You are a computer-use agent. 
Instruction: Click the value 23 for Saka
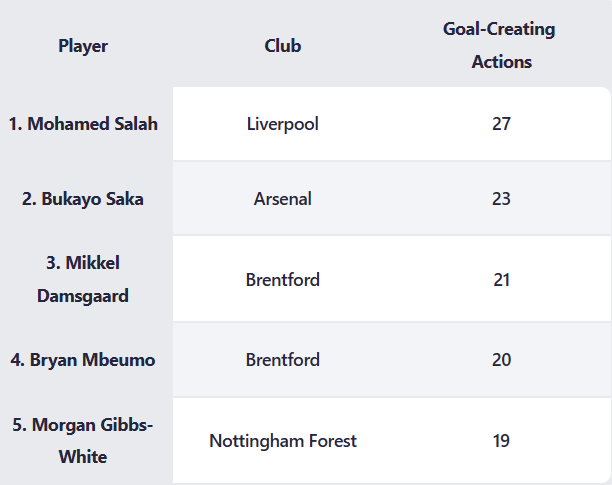pyautogui.click(x=501, y=199)
